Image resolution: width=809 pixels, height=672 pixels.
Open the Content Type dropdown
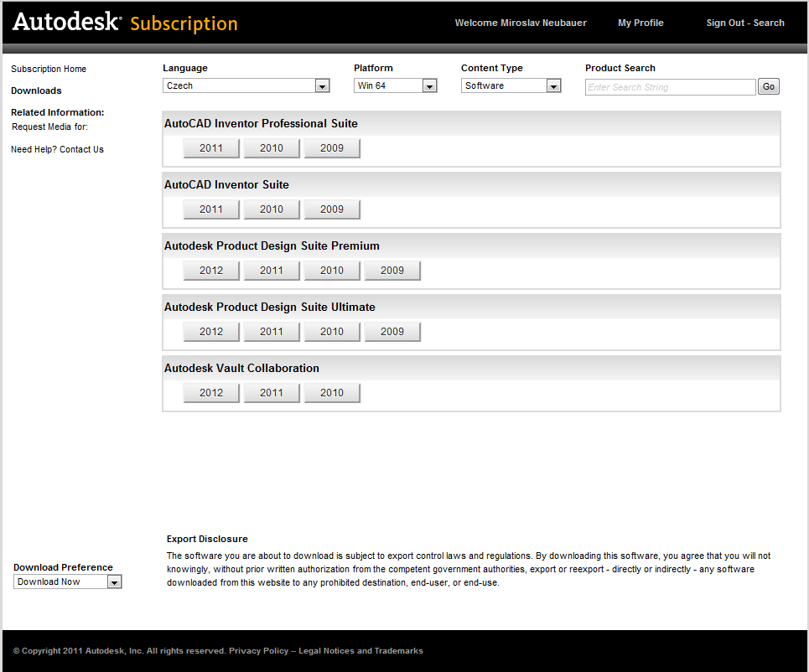pyautogui.click(x=511, y=85)
